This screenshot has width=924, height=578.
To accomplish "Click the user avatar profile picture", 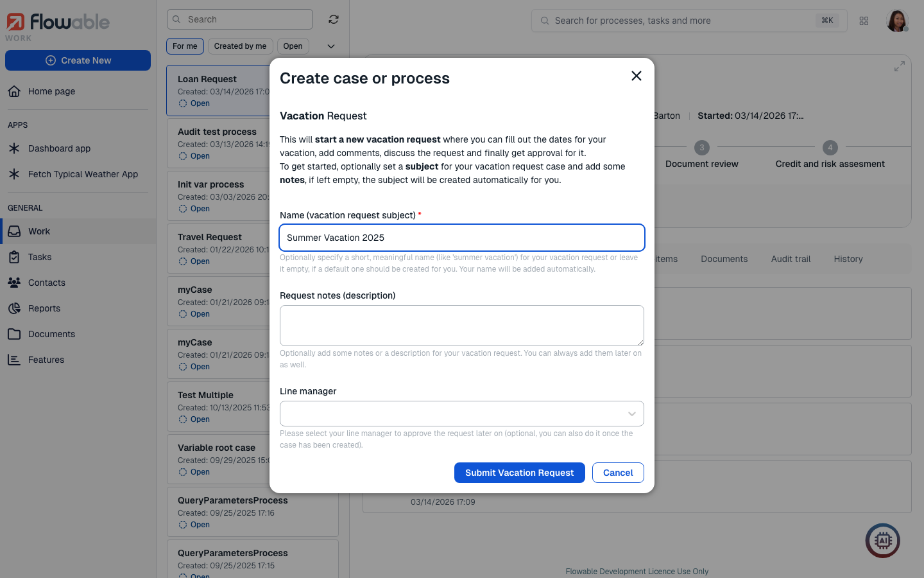I will [896, 21].
